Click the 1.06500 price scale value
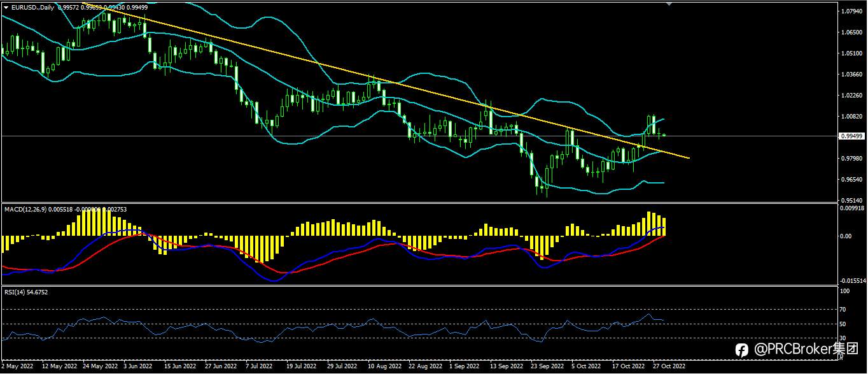Image resolution: width=868 pixels, height=374 pixels. coord(851,32)
